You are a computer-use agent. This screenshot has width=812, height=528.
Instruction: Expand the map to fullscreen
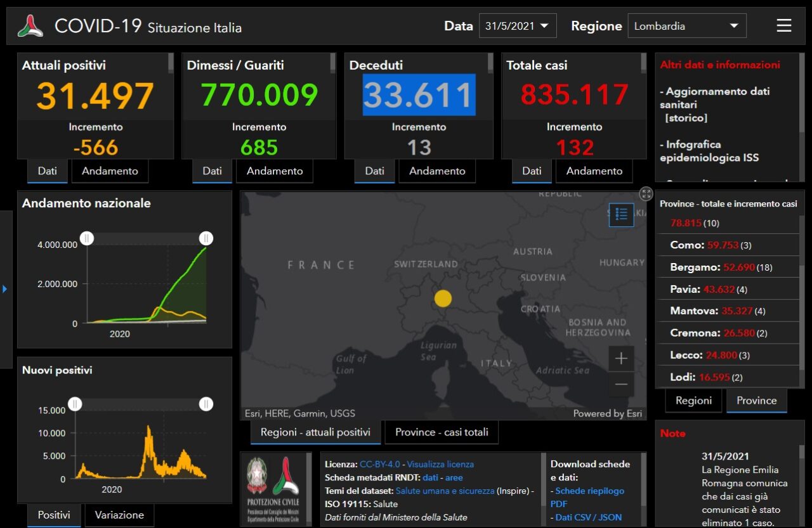point(646,194)
